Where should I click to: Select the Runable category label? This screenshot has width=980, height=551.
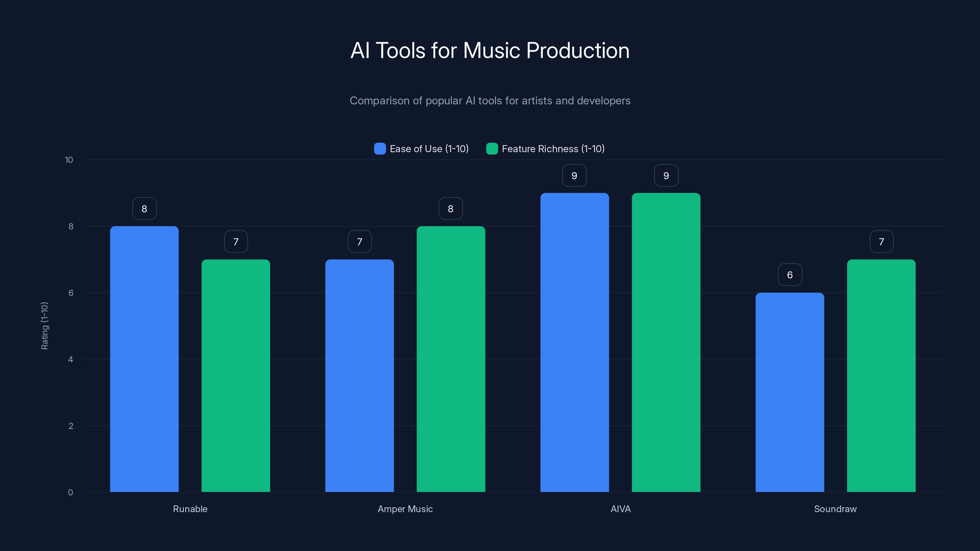coord(190,509)
